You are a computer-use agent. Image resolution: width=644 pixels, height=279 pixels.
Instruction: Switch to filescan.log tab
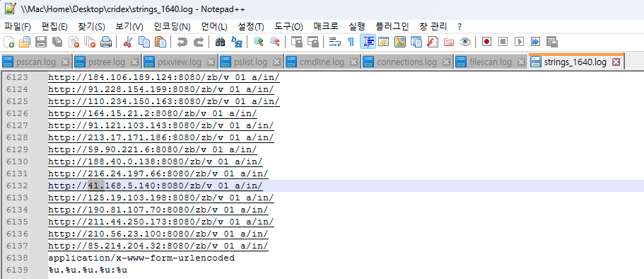[x=491, y=62]
